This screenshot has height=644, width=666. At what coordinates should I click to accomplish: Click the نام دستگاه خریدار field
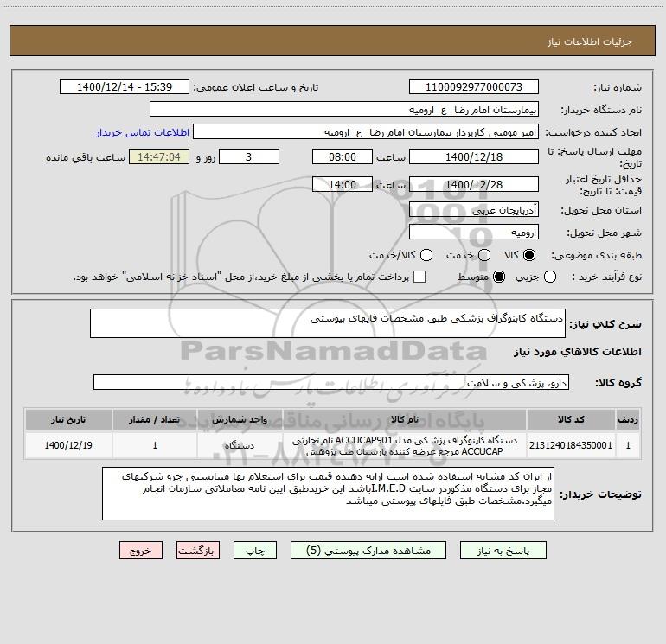coord(344,109)
